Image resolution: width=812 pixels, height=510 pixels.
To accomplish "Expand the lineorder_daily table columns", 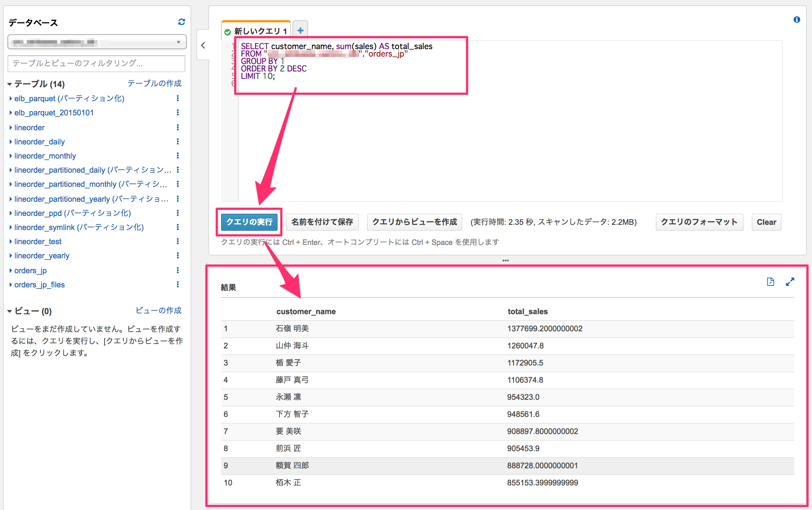I will [11, 142].
